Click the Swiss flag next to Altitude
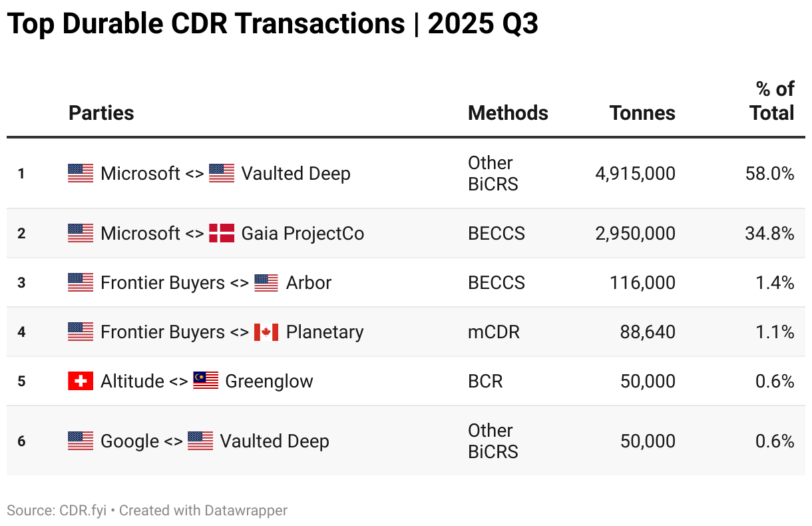Screen dimensions: 812x526 point(81,382)
